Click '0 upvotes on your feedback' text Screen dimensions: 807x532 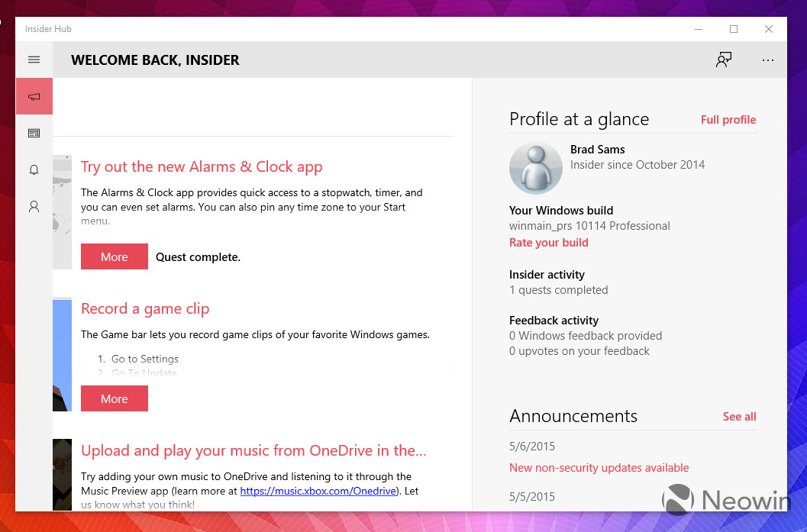[x=579, y=351]
